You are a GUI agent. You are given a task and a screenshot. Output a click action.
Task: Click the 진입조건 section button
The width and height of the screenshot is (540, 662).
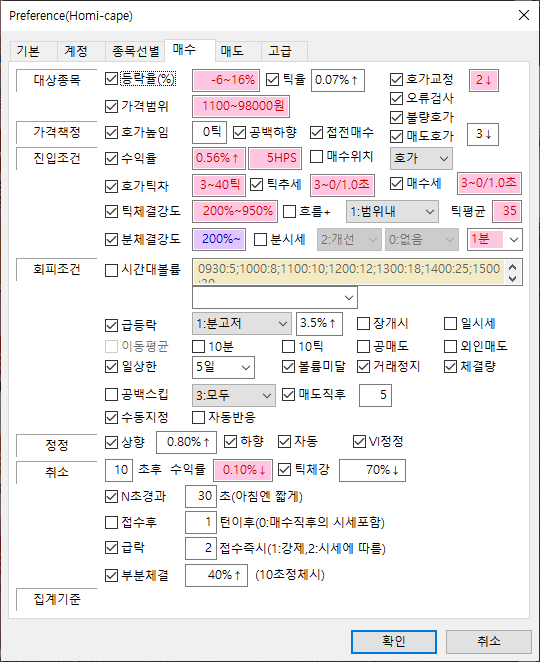(x=57, y=158)
